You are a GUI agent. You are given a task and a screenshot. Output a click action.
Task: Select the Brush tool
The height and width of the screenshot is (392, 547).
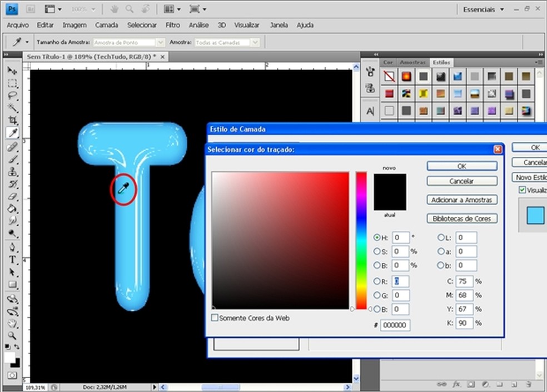[12, 160]
